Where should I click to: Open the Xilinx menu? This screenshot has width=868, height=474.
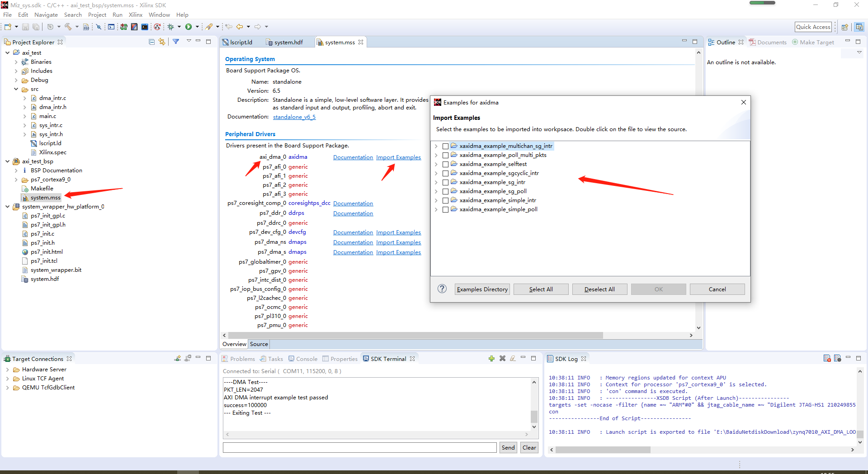pyautogui.click(x=136, y=14)
